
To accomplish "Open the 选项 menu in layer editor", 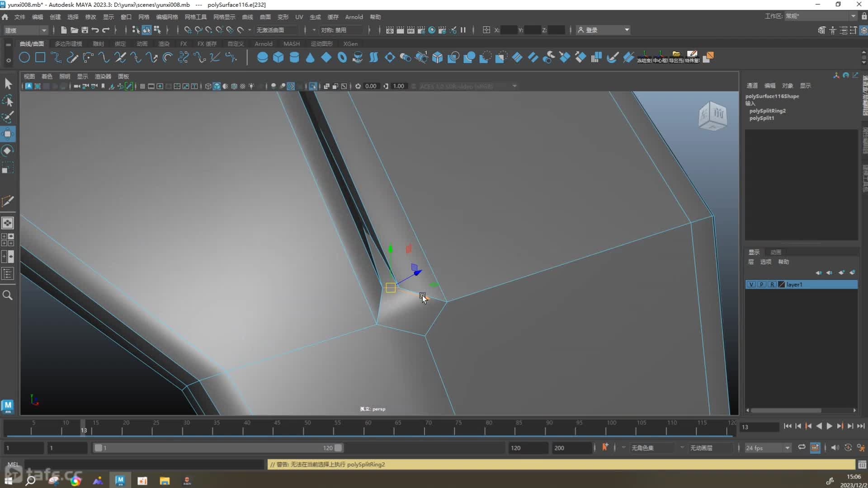I will (765, 262).
